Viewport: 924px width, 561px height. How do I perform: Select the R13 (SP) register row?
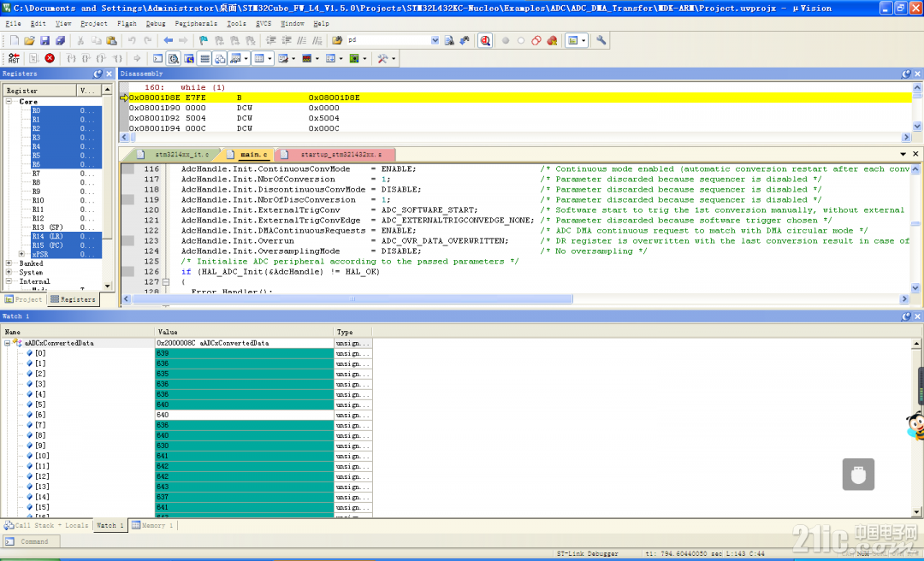(66, 227)
